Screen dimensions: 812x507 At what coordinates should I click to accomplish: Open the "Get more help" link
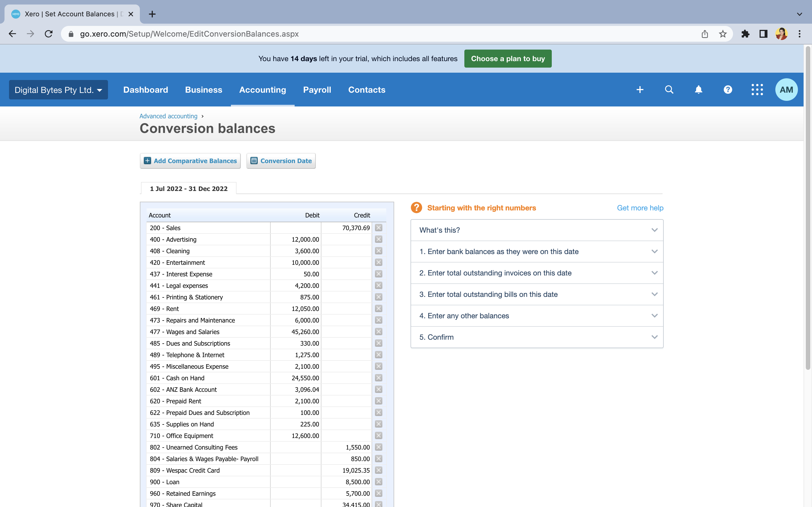coord(640,208)
